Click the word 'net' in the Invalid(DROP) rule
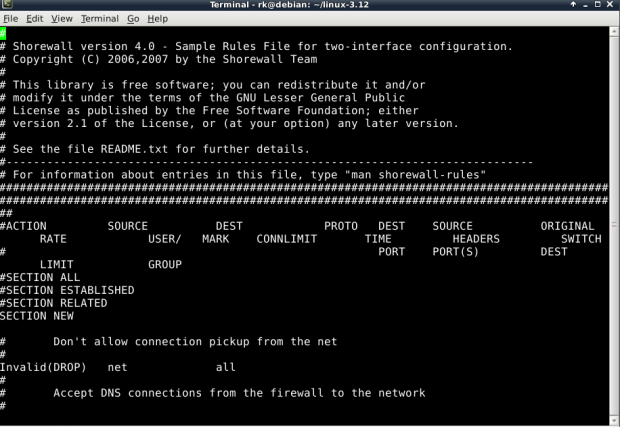The width and height of the screenshot is (620, 427). 117,367
